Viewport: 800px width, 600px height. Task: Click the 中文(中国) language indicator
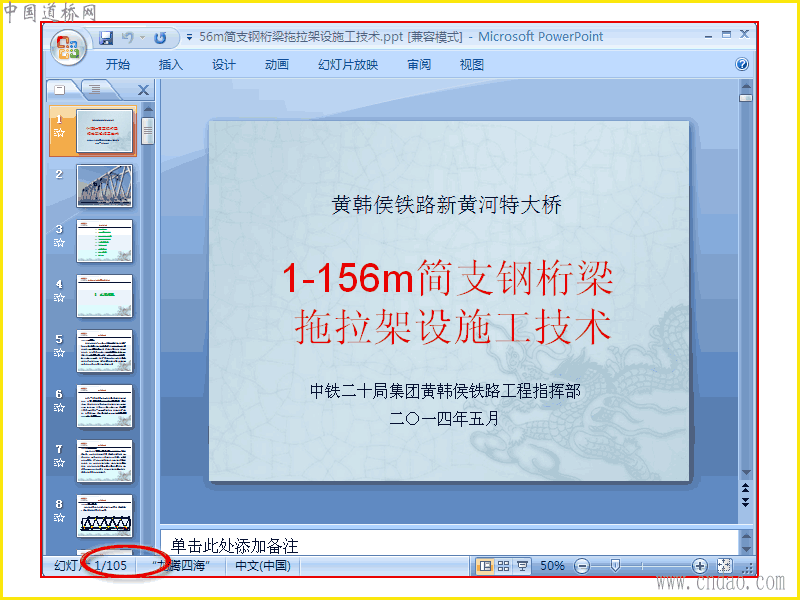[263, 565]
